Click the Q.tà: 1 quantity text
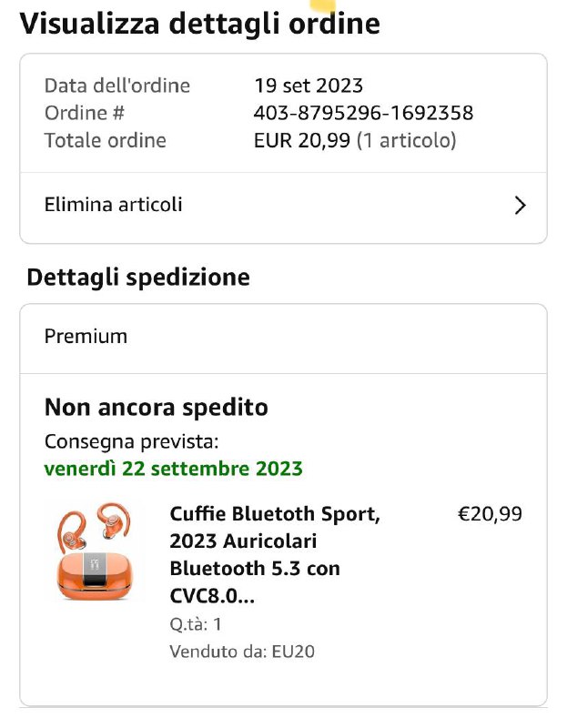Image resolution: width=567 pixels, height=728 pixels. (x=196, y=624)
